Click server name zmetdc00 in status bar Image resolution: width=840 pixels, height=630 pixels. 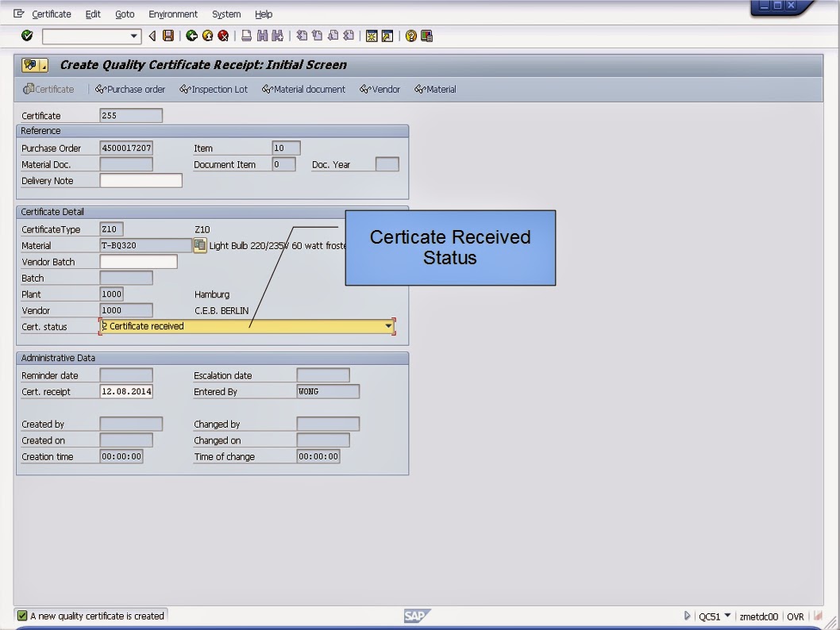pyautogui.click(x=758, y=617)
